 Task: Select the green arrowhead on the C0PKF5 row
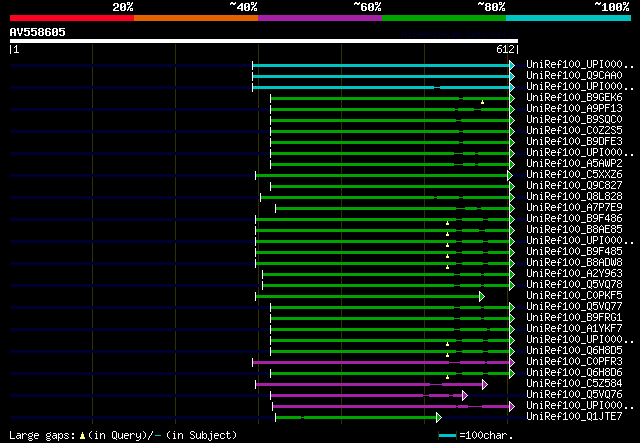tap(482, 296)
